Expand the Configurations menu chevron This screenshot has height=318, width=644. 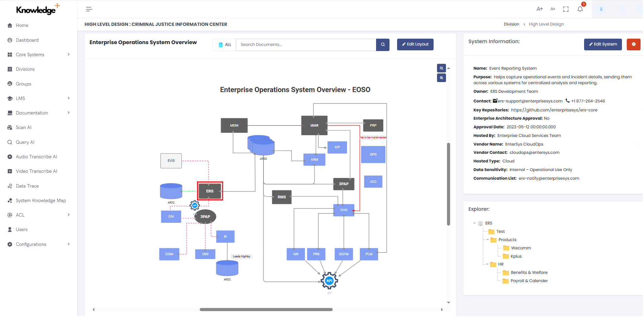click(x=69, y=244)
